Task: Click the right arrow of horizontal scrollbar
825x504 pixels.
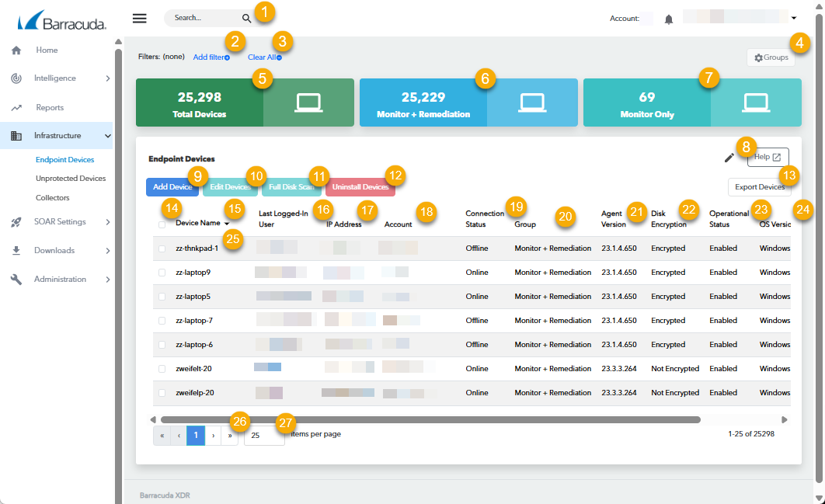Action: point(785,420)
